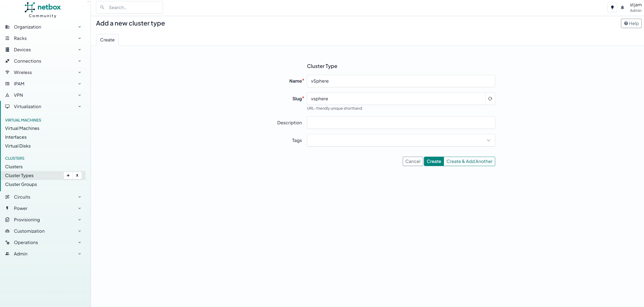Screen dimensions: 644x307
Task: Click the notifications bell icon
Action: [x=622, y=8]
